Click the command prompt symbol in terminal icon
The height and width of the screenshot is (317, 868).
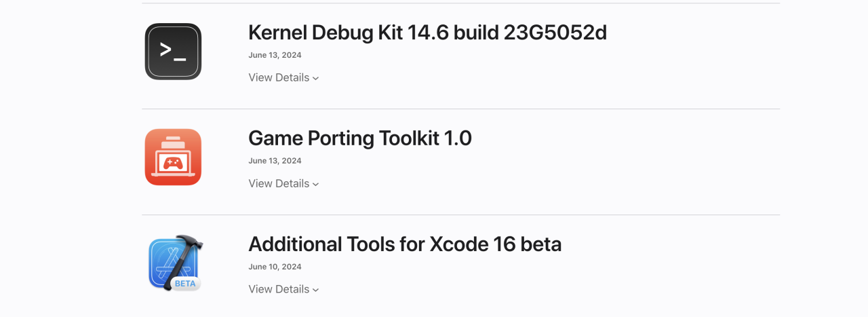(x=172, y=50)
